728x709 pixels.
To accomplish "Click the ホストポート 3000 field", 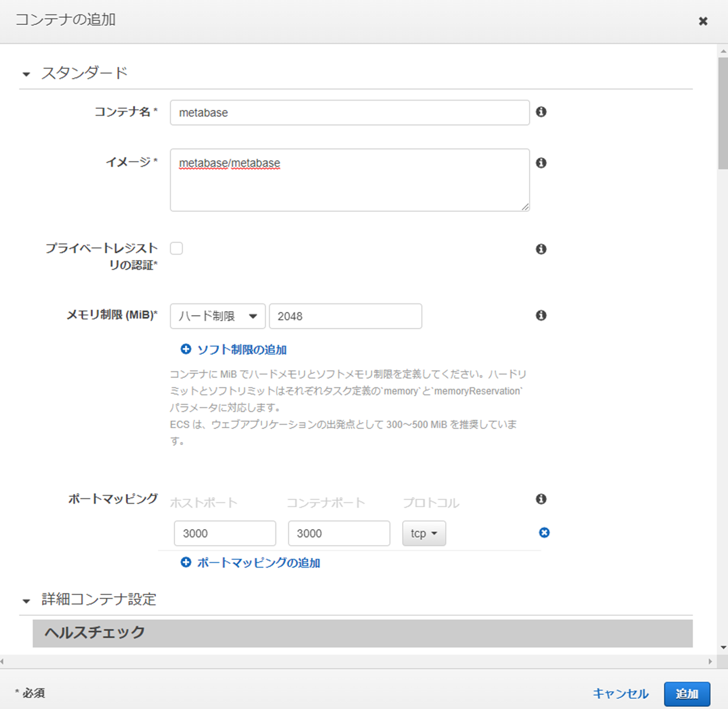I will pos(225,533).
